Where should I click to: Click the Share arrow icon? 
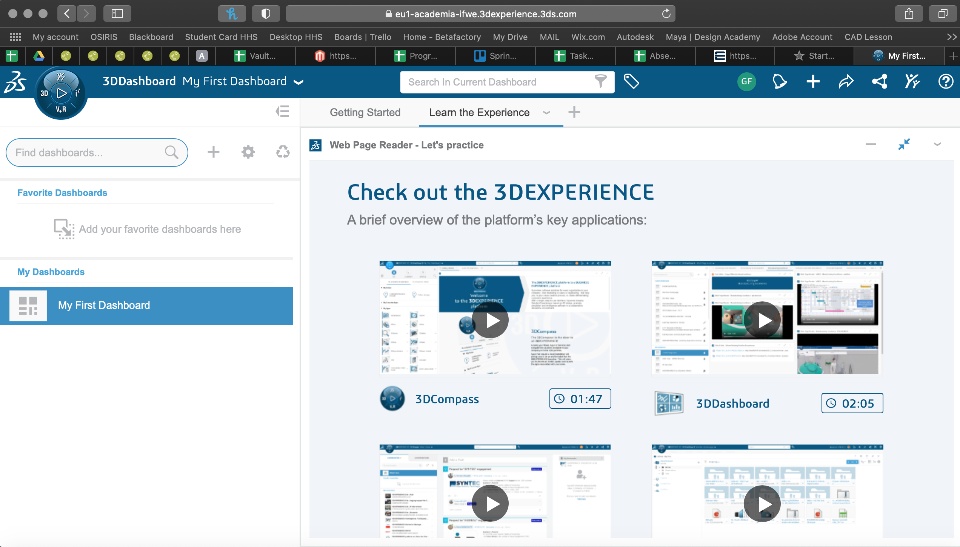click(846, 81)
